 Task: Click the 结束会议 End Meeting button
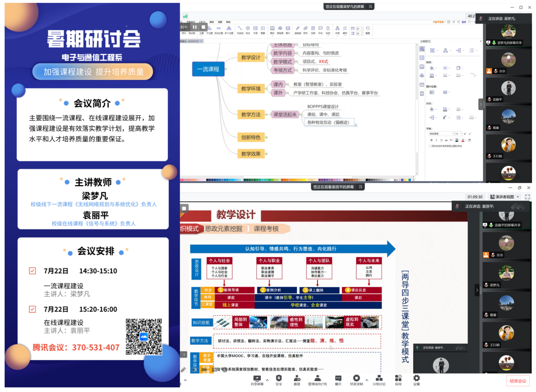[x=517, y=381]
